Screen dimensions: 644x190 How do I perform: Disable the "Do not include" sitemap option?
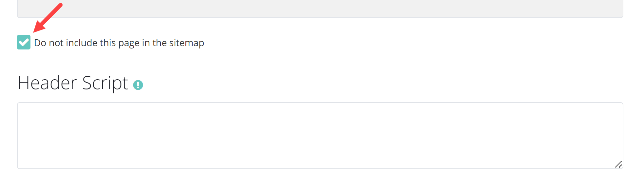pyautogui.click(x=24, y=42)
